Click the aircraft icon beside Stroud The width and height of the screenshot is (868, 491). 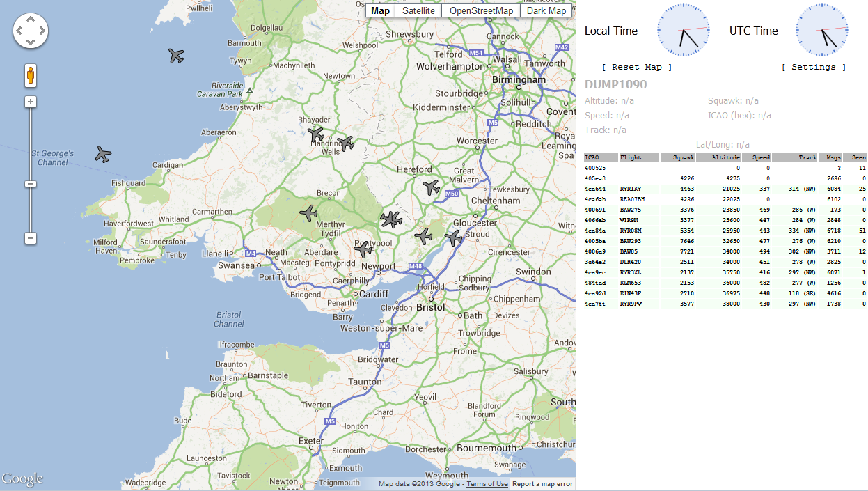tap(453, 238)
